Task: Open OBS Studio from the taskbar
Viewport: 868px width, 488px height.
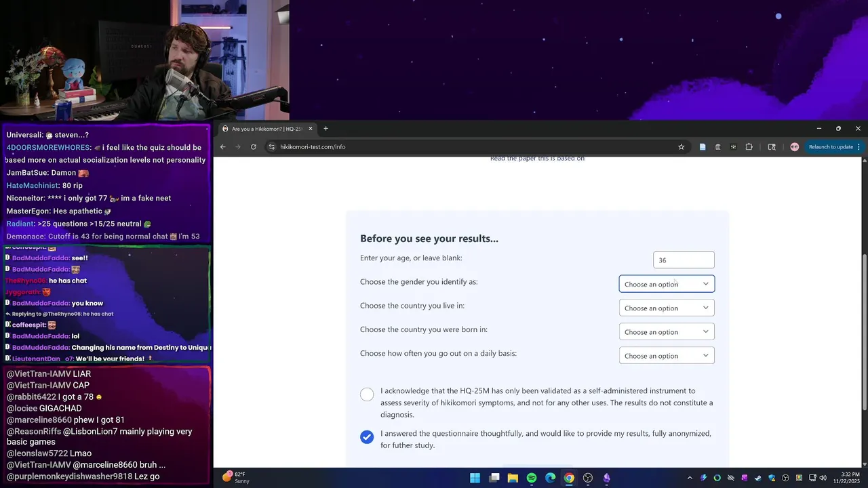Action: coord(588,478)
